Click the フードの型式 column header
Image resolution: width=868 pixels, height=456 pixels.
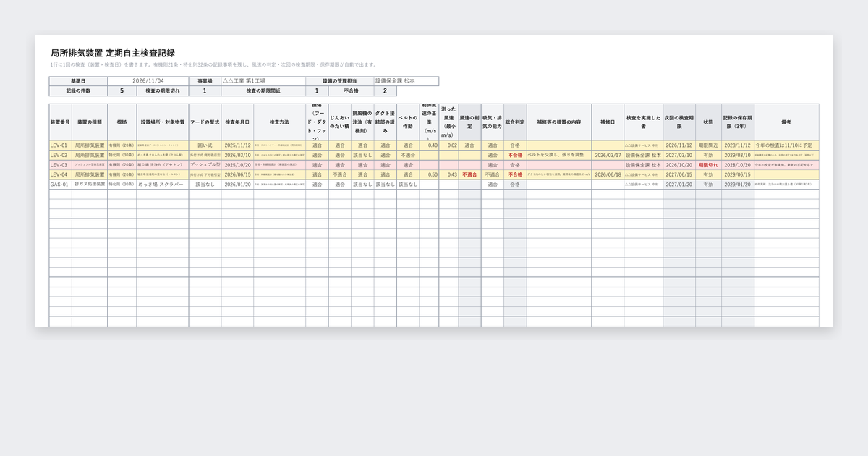coord(205,122)
